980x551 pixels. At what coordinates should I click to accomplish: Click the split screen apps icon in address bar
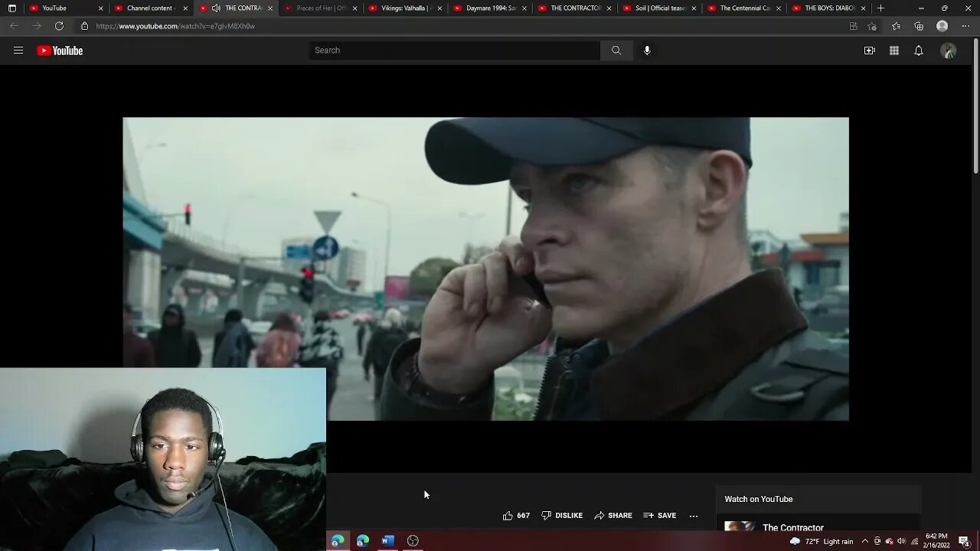[853, 26]
